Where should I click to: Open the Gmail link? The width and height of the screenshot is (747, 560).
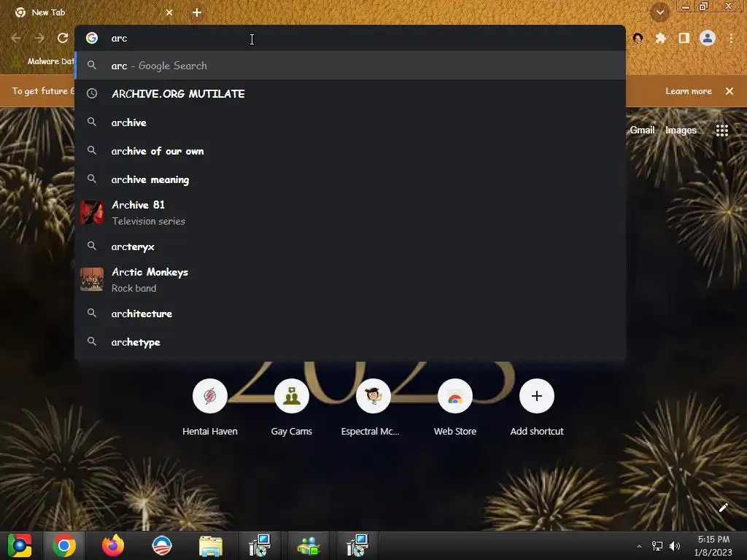click(x=642, y=130)
